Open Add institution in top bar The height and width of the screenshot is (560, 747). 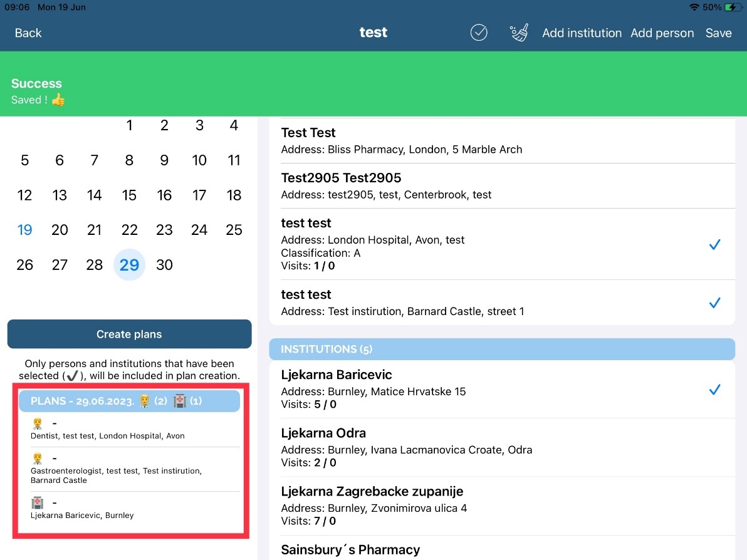[x=582, y=33]
